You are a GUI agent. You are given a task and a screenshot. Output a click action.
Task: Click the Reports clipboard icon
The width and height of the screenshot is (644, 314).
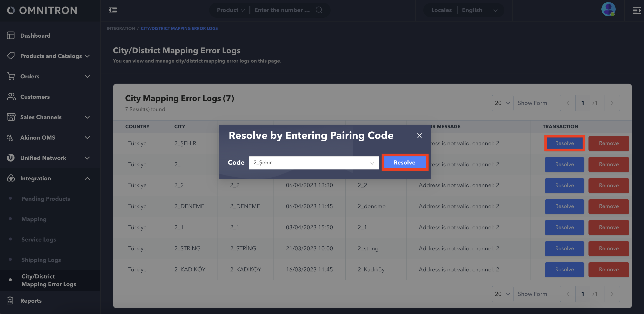click(10, 300)
